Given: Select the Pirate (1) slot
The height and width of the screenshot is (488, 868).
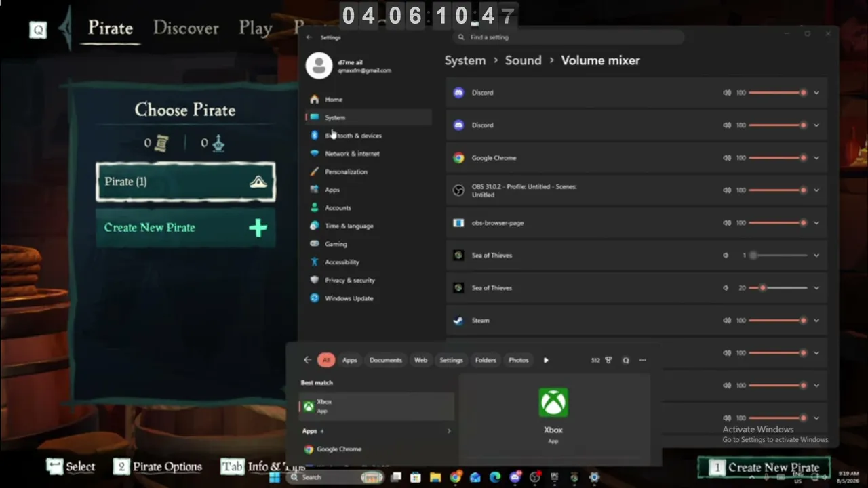Looking at the screenshot, I should pos(186,182).
